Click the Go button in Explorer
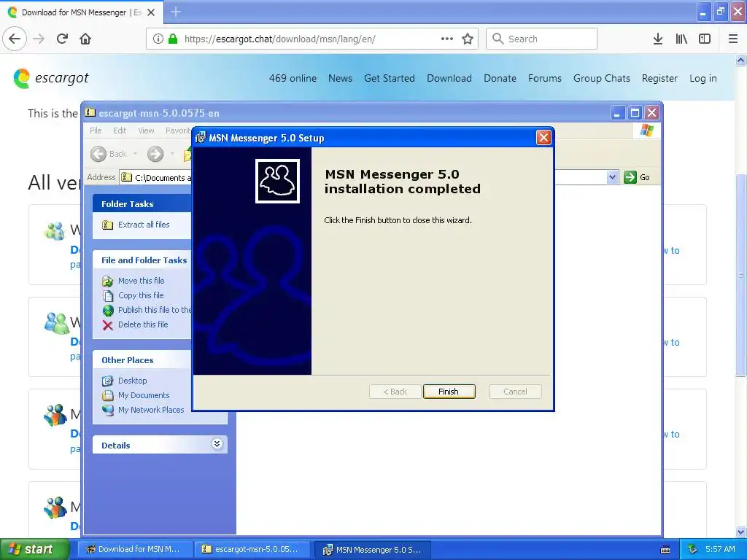 tap(637, 177)
